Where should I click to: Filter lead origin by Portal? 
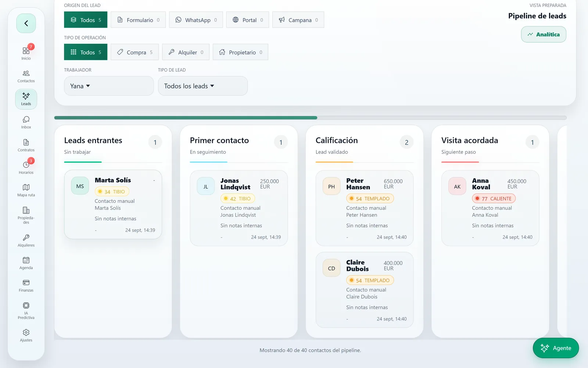coord(248,20)
